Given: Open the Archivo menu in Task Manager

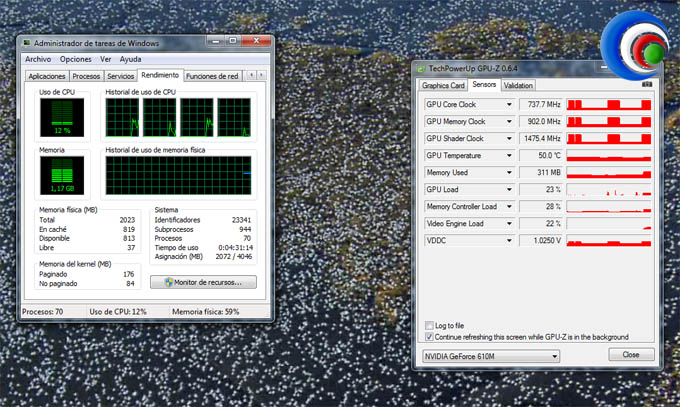Looking at the screenshot, I should click(38, 59).
